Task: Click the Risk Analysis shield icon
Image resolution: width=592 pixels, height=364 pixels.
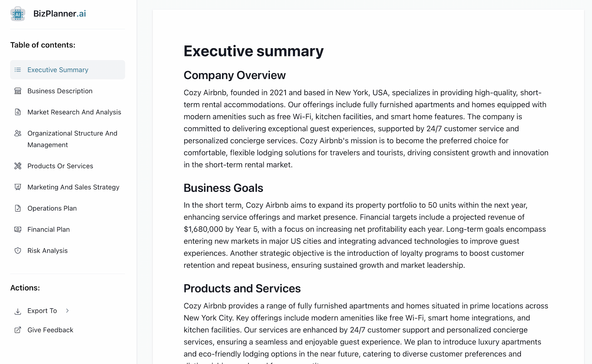Action: tap(18, 251)
